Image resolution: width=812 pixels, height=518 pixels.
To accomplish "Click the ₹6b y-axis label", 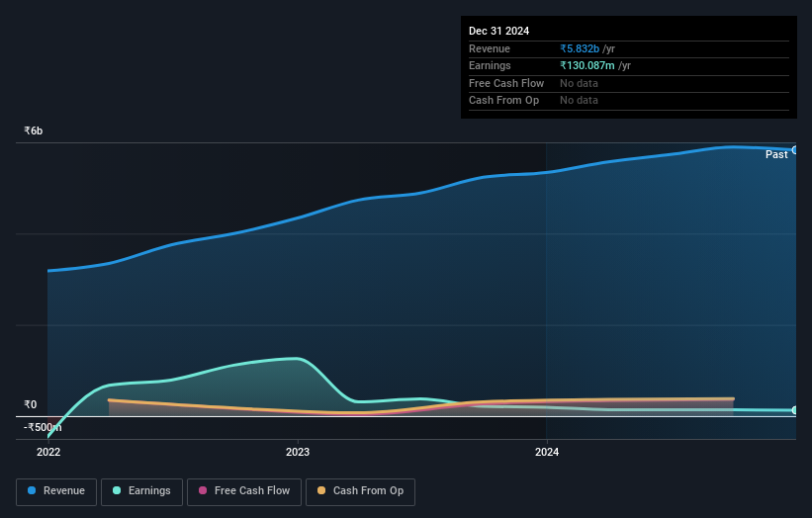I will pyautogui.click(x=34, y=130).
